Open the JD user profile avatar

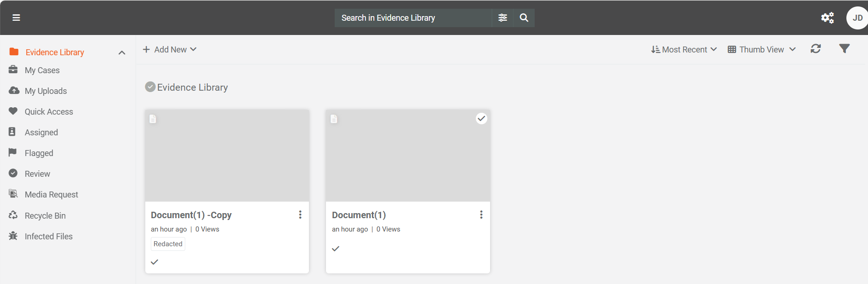857,18
